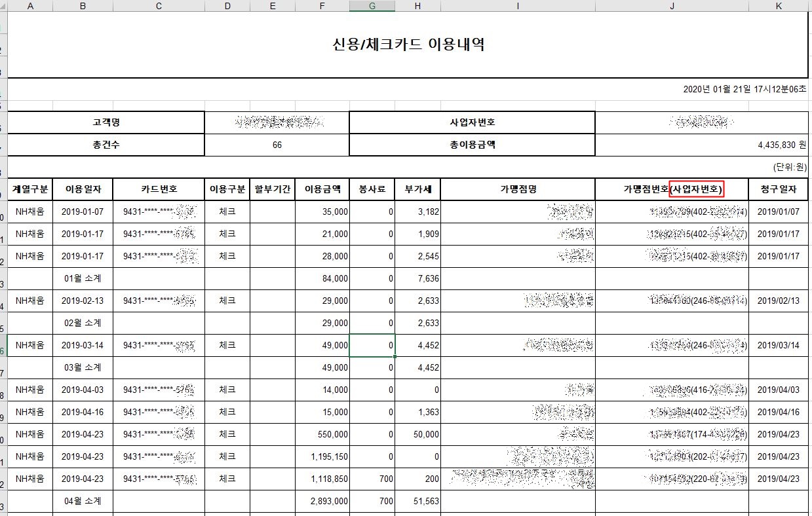
Task: Click the VAT cell 2,545
Action: pyautogui.click(x=418, y=256)
